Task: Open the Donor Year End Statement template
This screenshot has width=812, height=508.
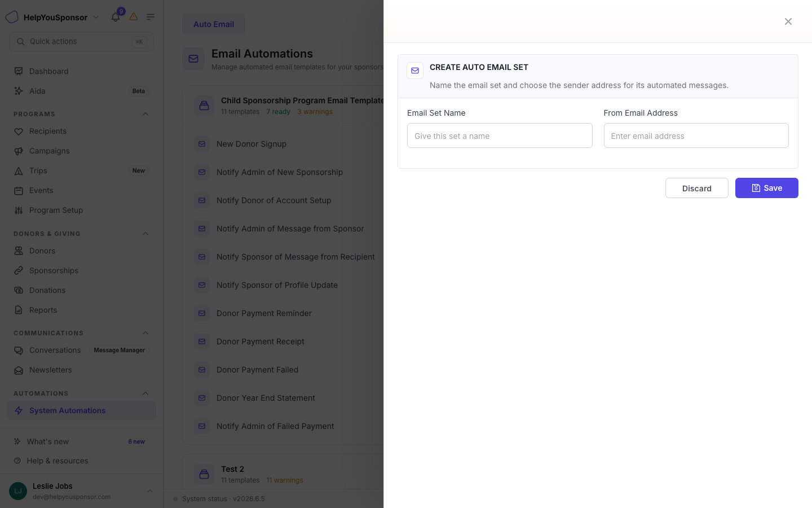Action: pyautogui.click(x=266, y=398)
